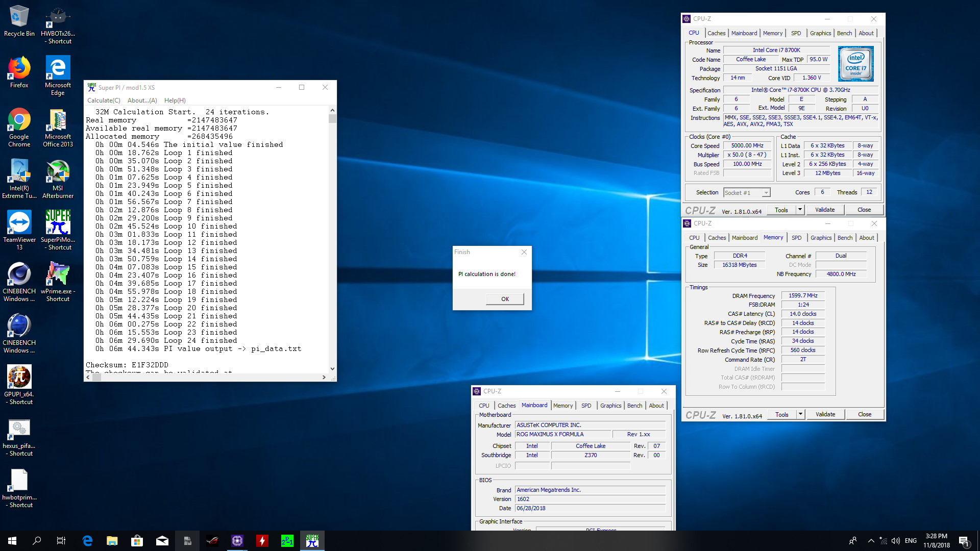
Task: Open the GPUPI_x64 shortcut icon
Action: point(19,385)
